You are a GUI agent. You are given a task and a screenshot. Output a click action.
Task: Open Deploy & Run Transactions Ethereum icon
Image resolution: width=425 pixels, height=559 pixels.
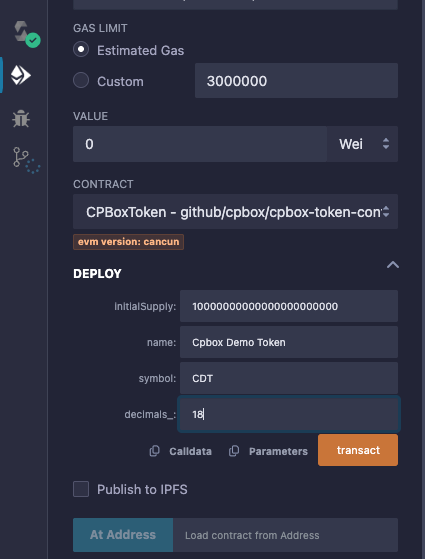[21, 75]
